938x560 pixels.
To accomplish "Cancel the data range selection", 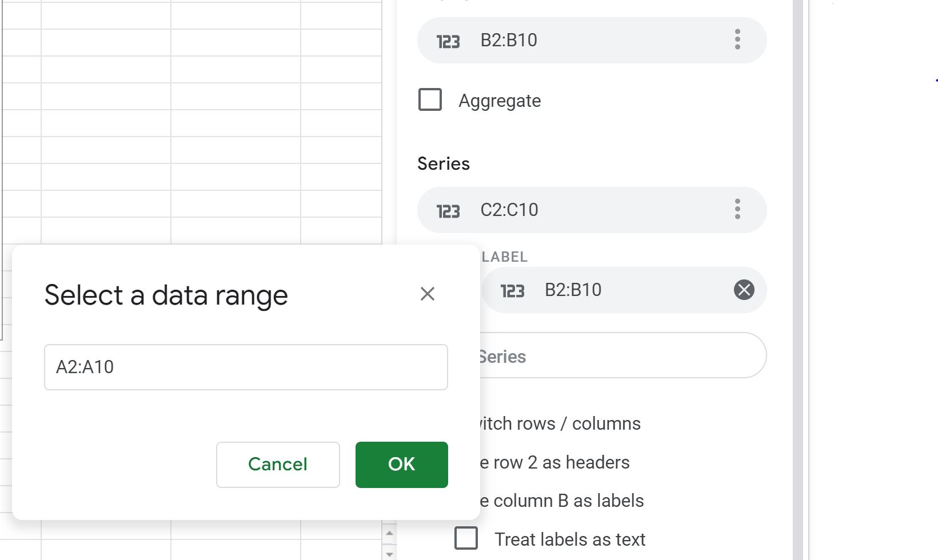I will (x=277, y=465).
